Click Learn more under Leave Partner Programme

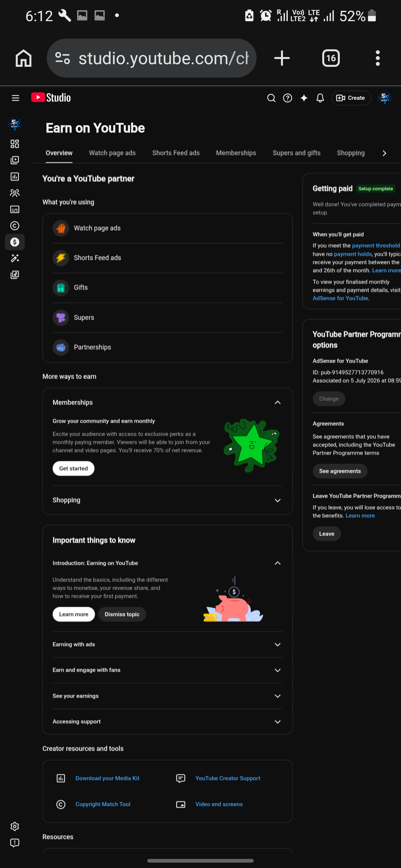(360, 516)
